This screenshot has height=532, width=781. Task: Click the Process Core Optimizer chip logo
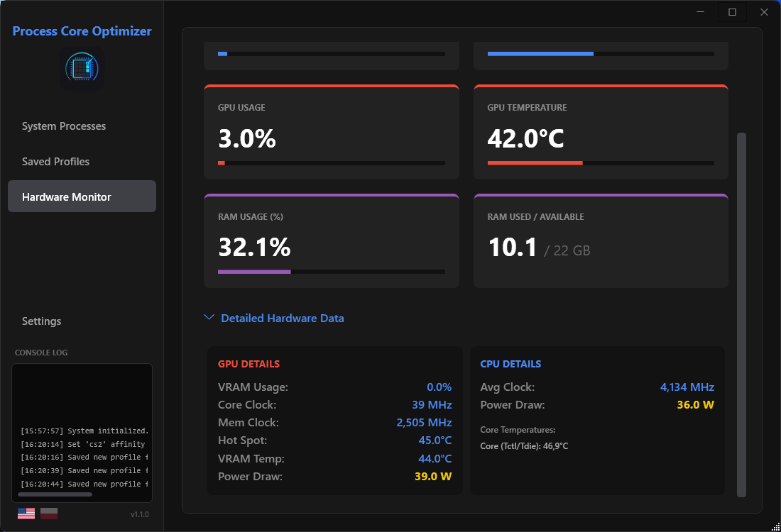[x=82, y=69]
